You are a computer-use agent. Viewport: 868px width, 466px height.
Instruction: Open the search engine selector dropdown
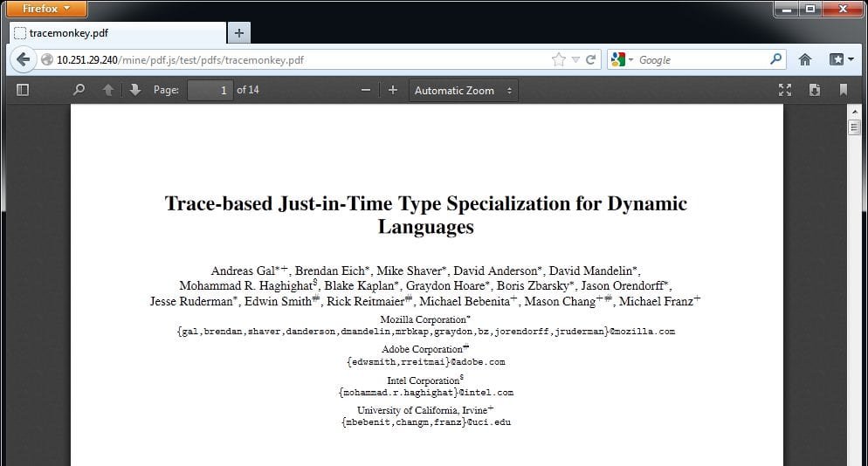coord(623,59)
